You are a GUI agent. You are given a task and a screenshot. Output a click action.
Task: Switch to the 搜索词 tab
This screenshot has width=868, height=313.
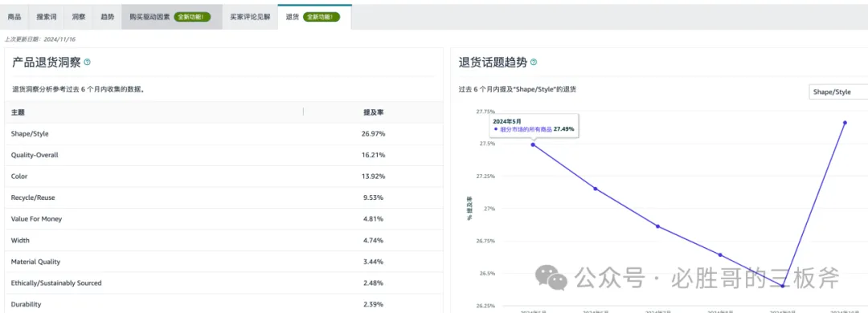tap(47, 17)
